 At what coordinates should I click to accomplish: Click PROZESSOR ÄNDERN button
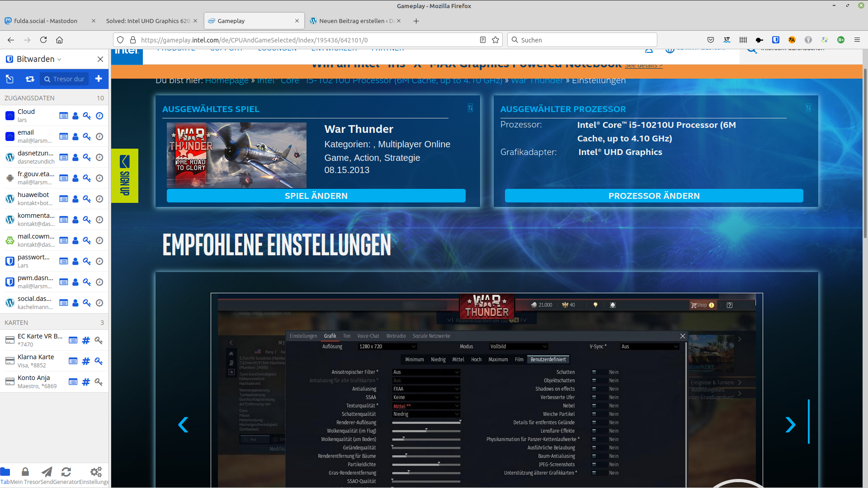(654, 196)
